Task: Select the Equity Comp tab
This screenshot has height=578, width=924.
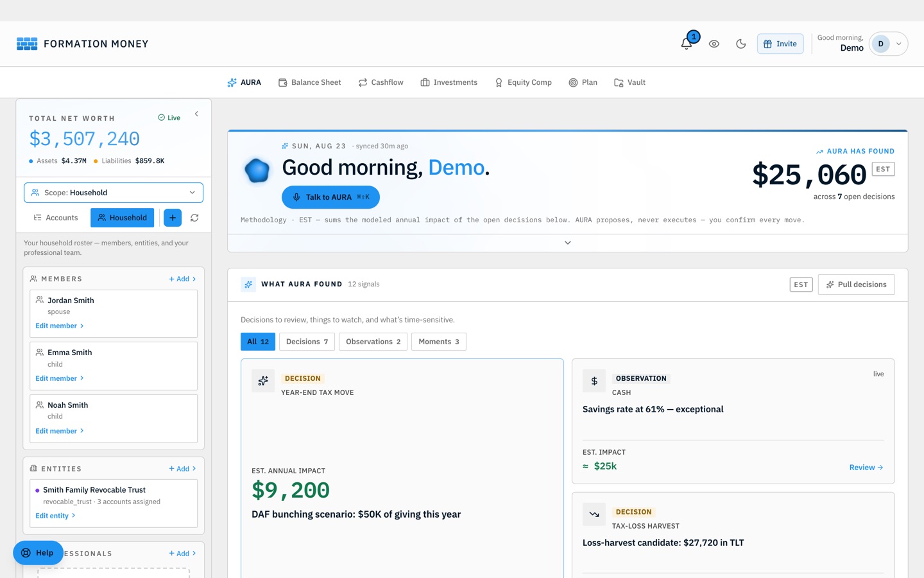Action: pos(523,82)
